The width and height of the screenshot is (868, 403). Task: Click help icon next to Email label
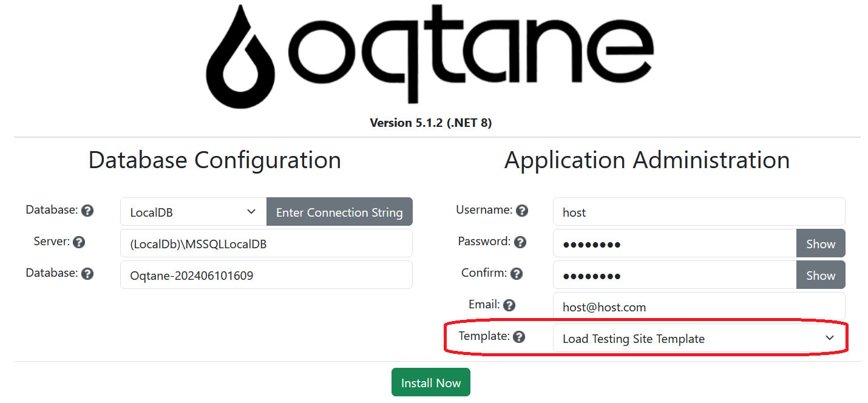click(x=509, y=305)
